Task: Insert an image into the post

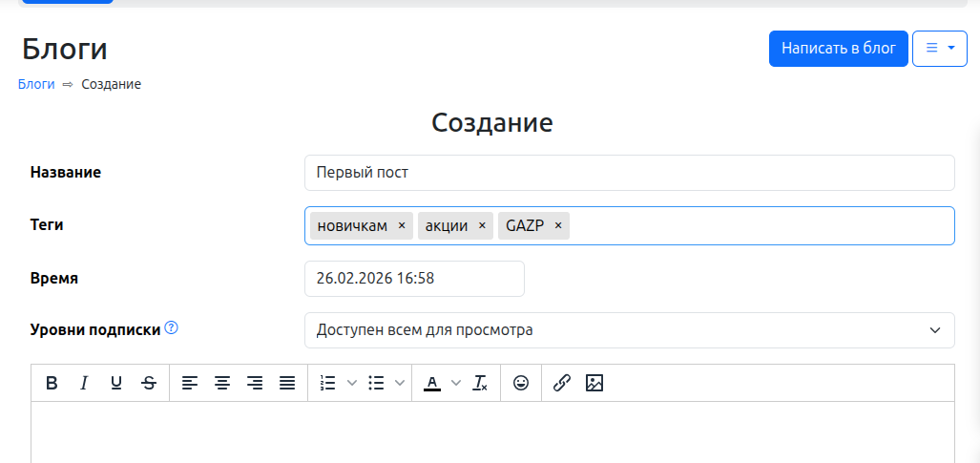Action: coord(594,383)
